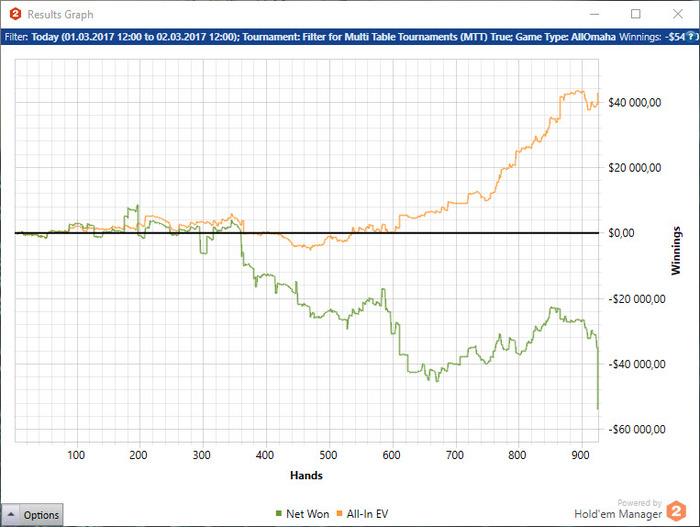
Task: Click the -$20 000,00 axis label
Action: (637, 299)
